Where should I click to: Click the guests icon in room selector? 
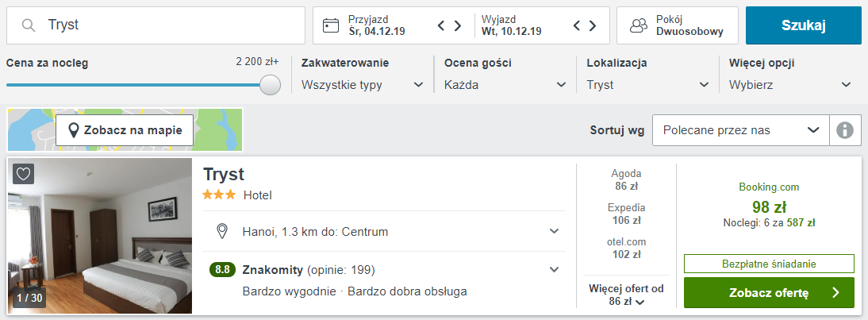639,25
